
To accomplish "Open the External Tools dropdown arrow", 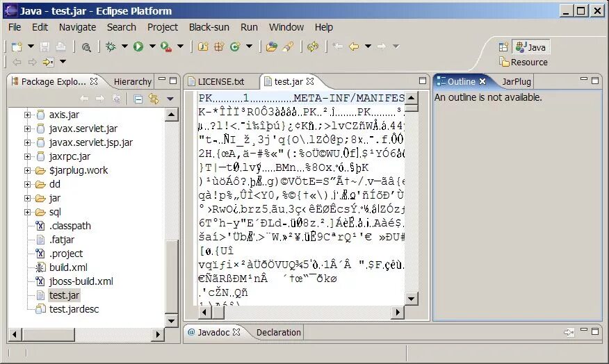I will (180, 47).
